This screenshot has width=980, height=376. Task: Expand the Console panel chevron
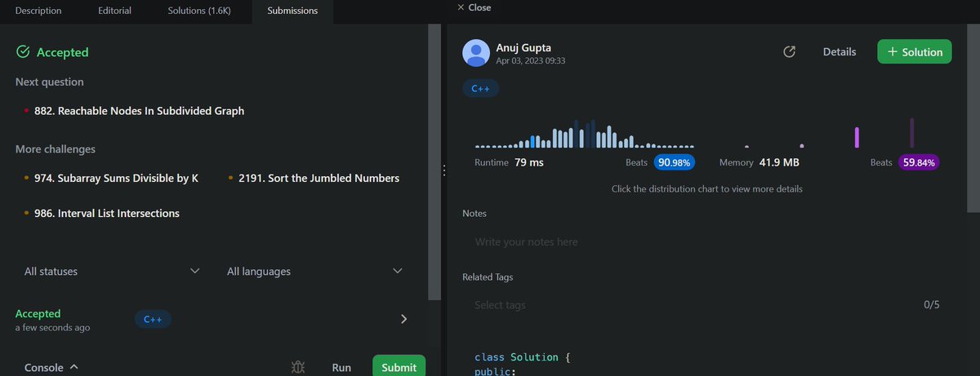74,367
